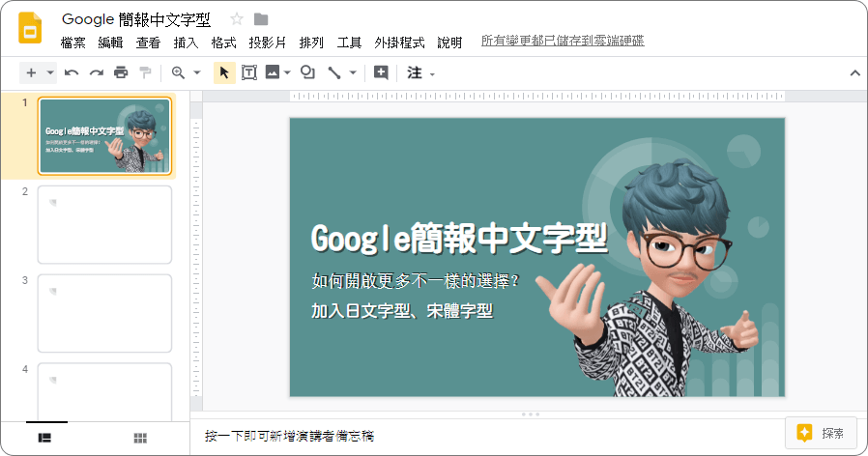
Task: Select the text box tool
Action: point(249,73)
